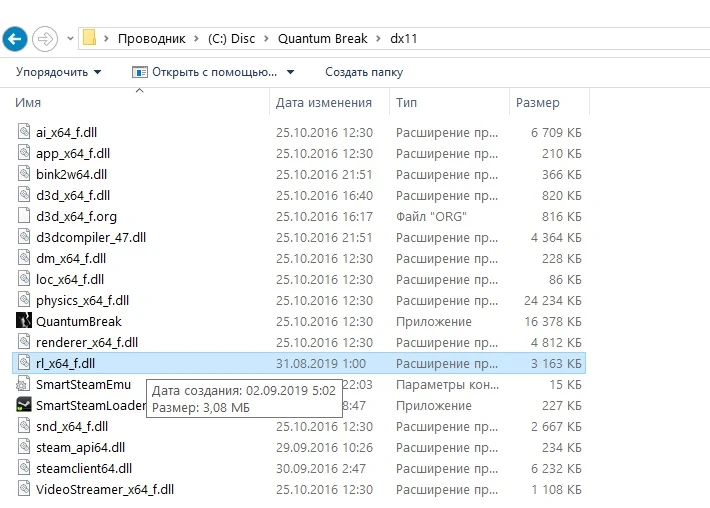The width and height of the screenshot is (710, 508).
Task: Click the file name ai_x64_f.dll
Action: tap(67, 133)
